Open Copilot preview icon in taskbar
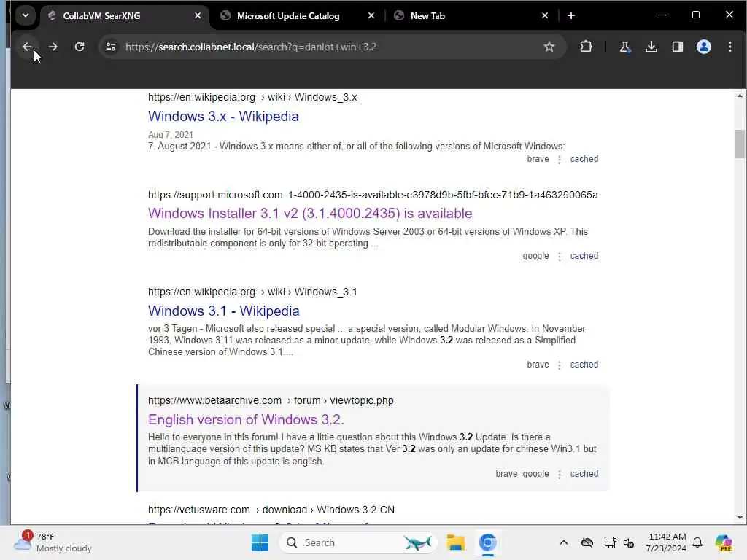Image resolution: width=747 pixels, height=560 pixels. [723, 542]
